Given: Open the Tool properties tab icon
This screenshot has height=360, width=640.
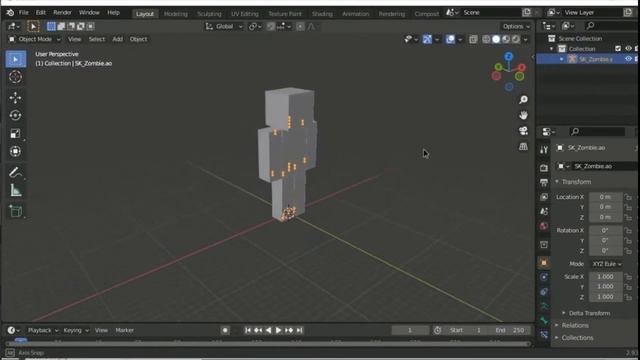Looking at the screenshot, I should pyautogui.click(x=544, y=150).
